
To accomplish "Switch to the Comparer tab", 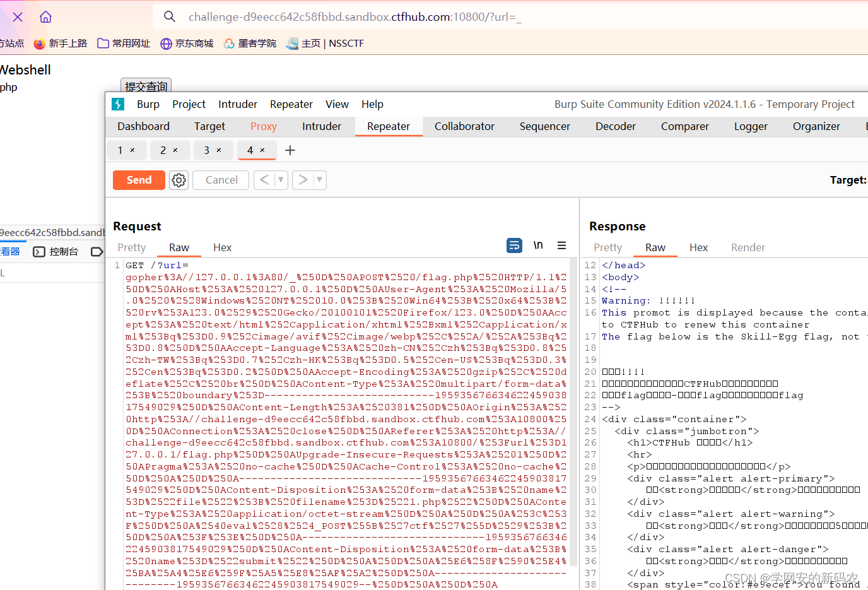I will click(685, 126).
